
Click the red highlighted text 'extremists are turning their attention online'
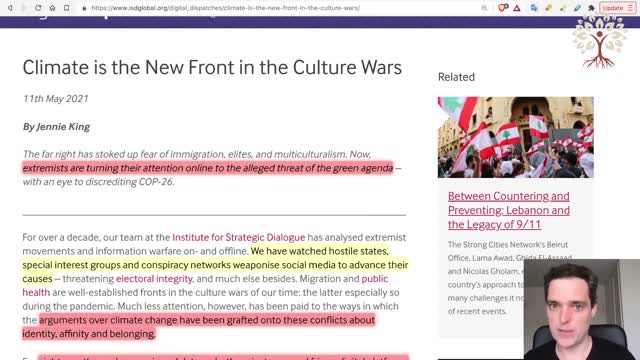click(124, 168)
